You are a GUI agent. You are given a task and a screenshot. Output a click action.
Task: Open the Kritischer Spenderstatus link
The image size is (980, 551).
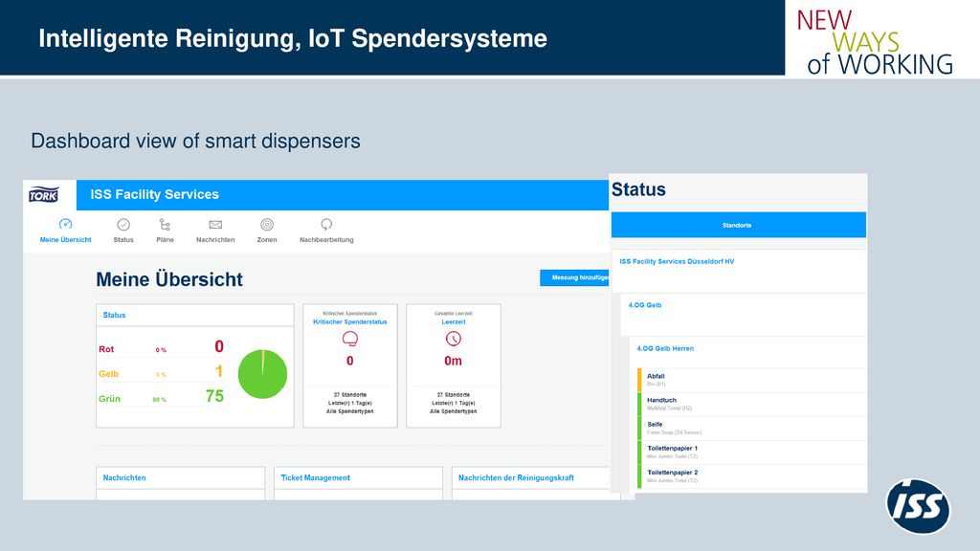[x=350, y=322]
